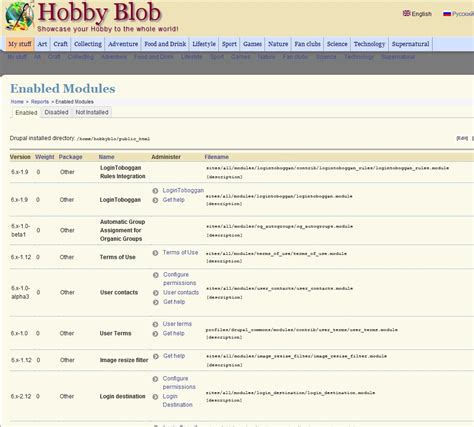This screenshot has height=427, width=474.
Task: Click arrow icon beside User Terms Get help
Action: [155, 334]
